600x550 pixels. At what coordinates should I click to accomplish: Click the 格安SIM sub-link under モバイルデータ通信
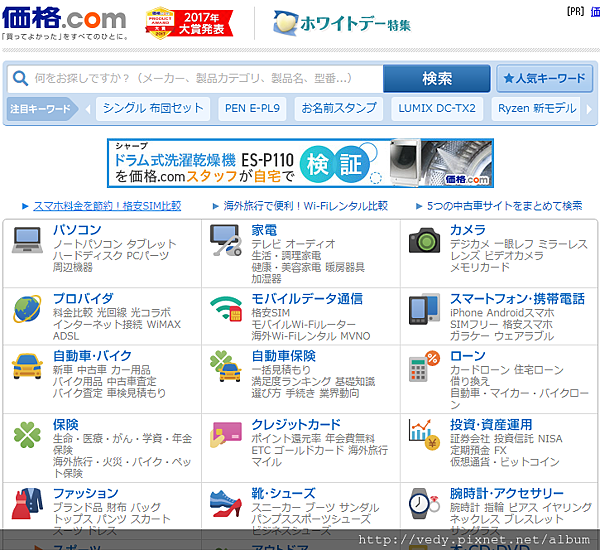pyautogui.click(x=271, y=313)
